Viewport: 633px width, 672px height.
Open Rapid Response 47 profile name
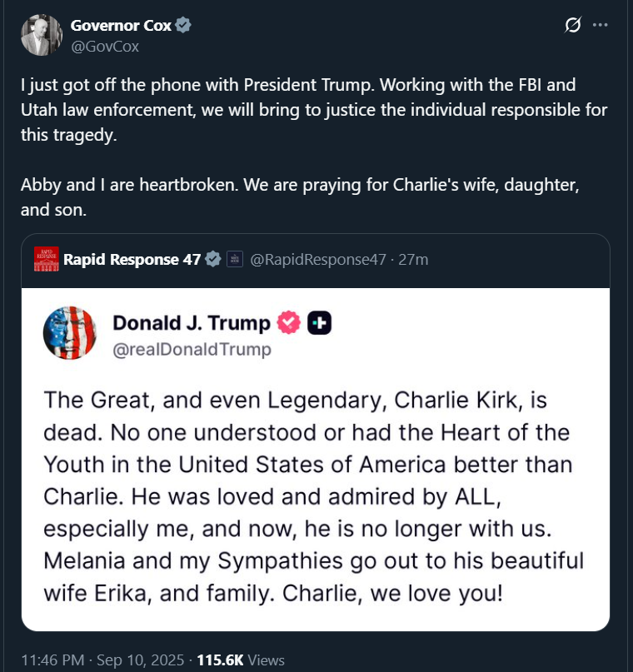132,260
